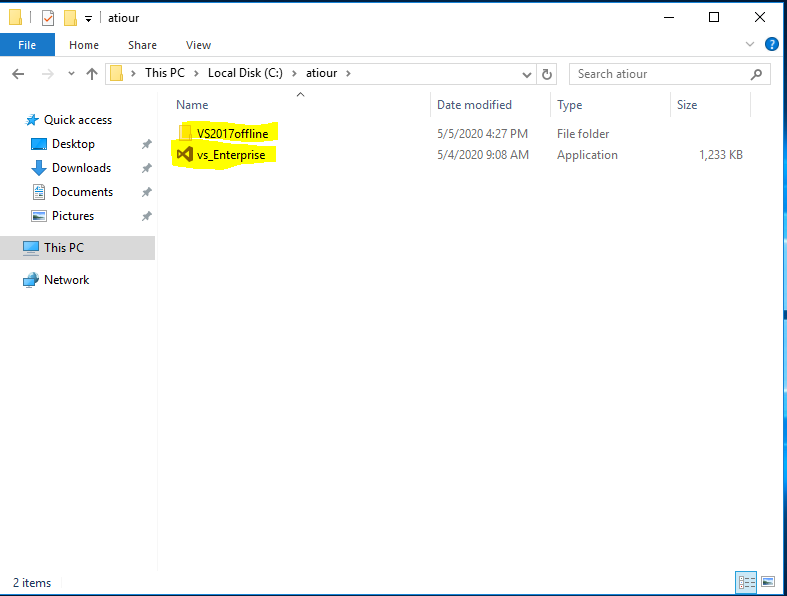Select the vs_Enterprise application file
Screen dimensions: 787x596
pos(231,155)
